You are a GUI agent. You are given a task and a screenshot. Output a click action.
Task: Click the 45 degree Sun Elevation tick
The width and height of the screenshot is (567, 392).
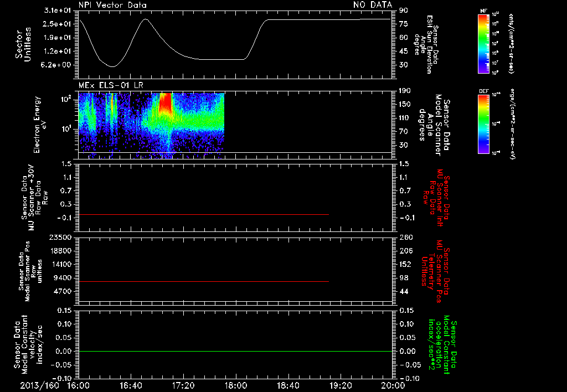point(404,51)
